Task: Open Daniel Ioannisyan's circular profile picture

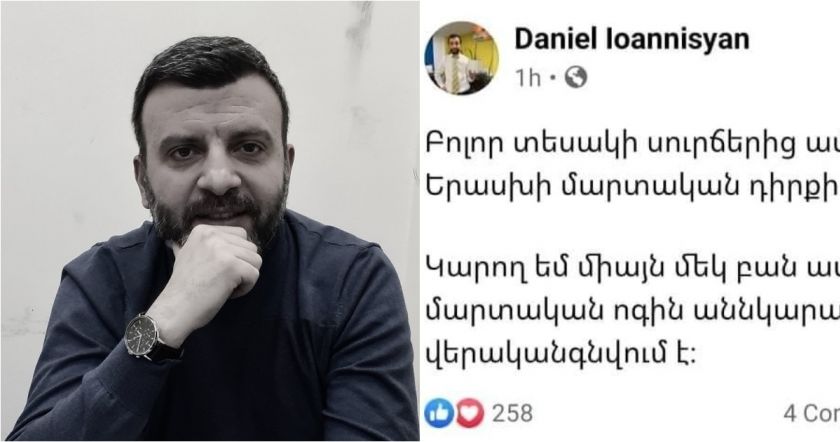Action: 462,58
